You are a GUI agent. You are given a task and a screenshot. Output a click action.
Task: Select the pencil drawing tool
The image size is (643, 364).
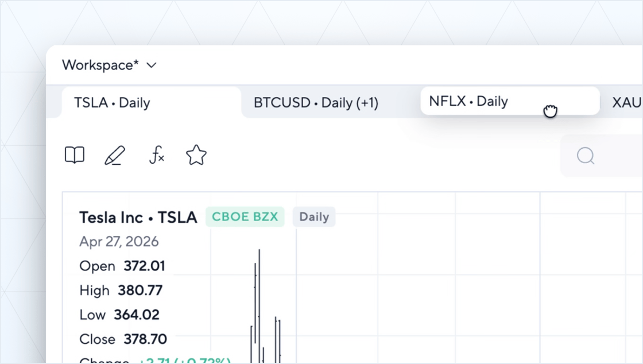tap(115, 156)
